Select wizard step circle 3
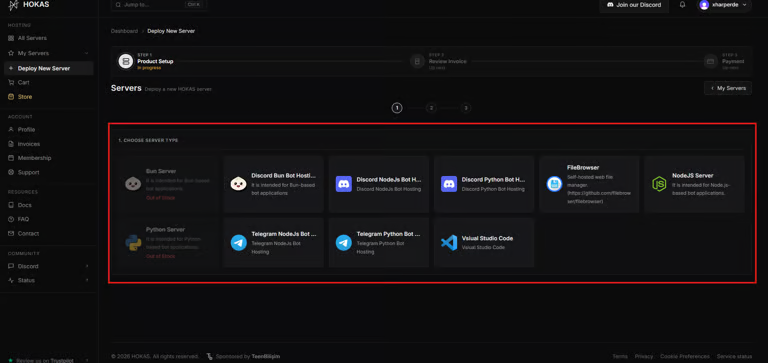 [x=466, y=108]
